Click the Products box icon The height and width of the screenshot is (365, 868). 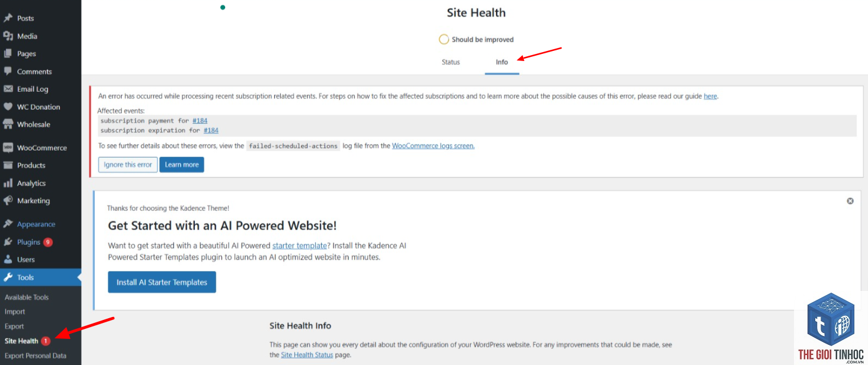(8, 165)
